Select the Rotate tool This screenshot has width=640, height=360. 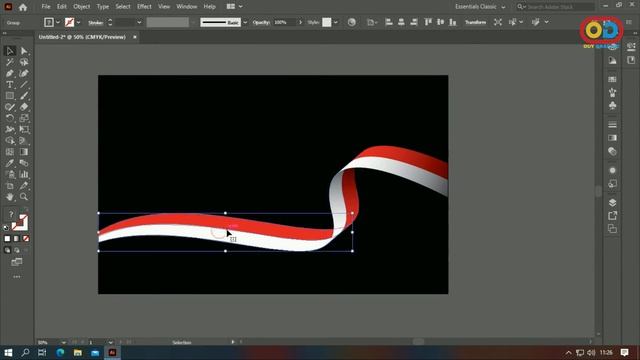10,118
